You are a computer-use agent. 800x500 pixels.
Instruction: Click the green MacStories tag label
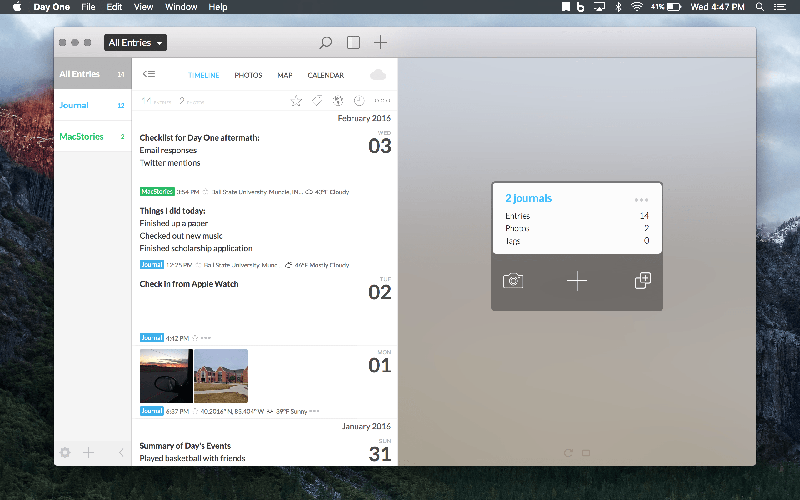[157, 191]
